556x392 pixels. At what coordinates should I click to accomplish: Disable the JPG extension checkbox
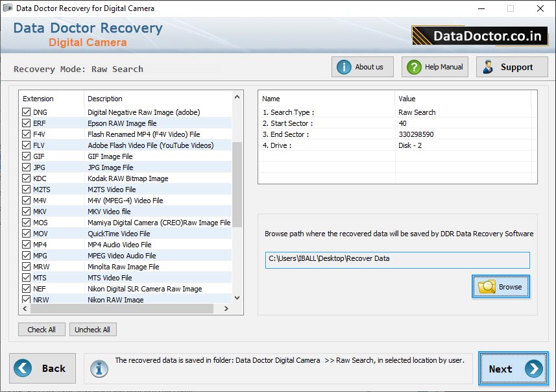point(26,167)
